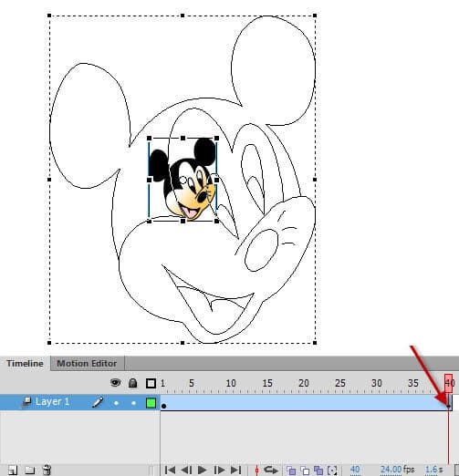Click frame number 5 on the ruler
The height and width of the screenshot is (476, 459).
(192, 383)
